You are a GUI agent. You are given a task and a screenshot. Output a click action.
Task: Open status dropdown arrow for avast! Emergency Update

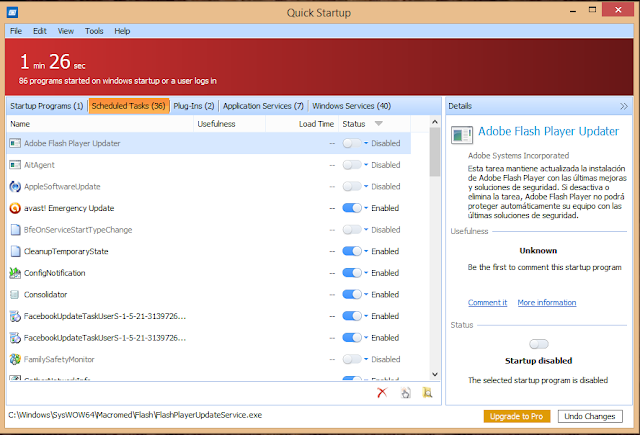(x=366, y=208)
